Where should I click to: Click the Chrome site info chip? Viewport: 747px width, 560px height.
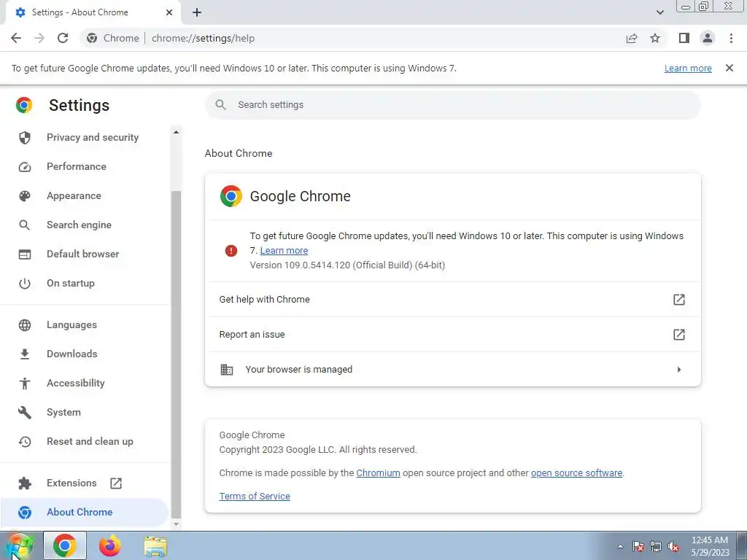(113, 38)
